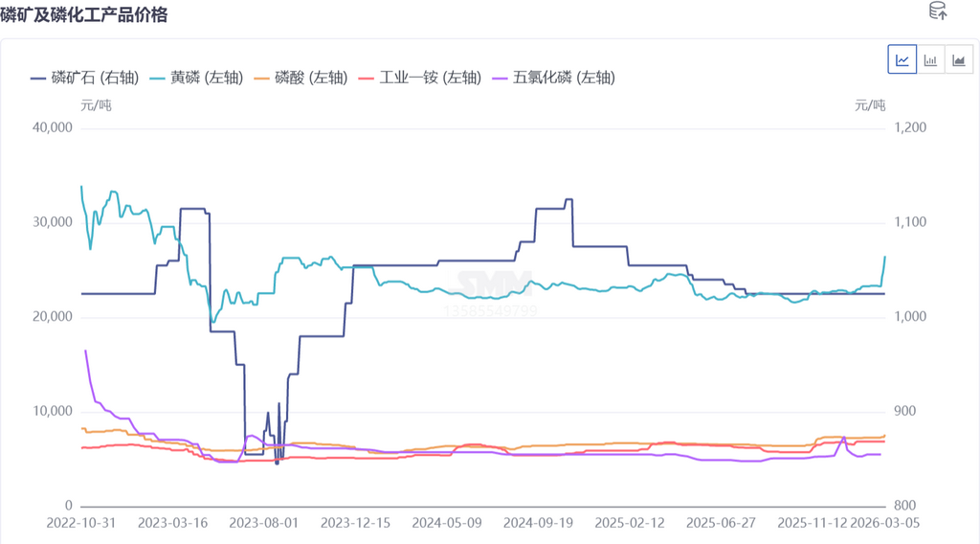Click the 900 right-axis tick label
The height and width of the screenshot is (544, 980).
(x=905, y=412)
